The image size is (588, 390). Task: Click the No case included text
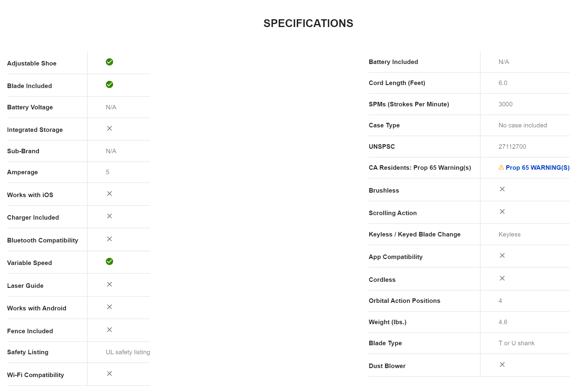point(523,125)
